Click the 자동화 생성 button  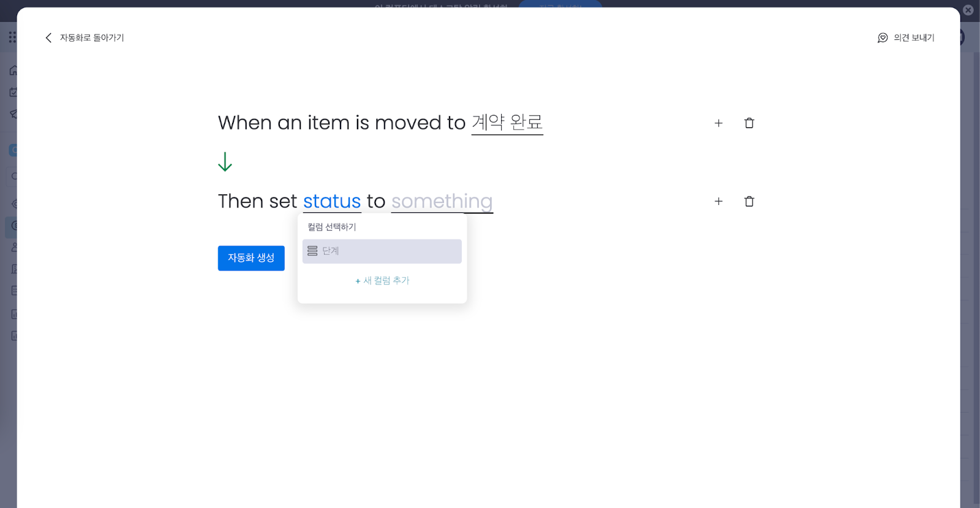(x=251, y=258)
